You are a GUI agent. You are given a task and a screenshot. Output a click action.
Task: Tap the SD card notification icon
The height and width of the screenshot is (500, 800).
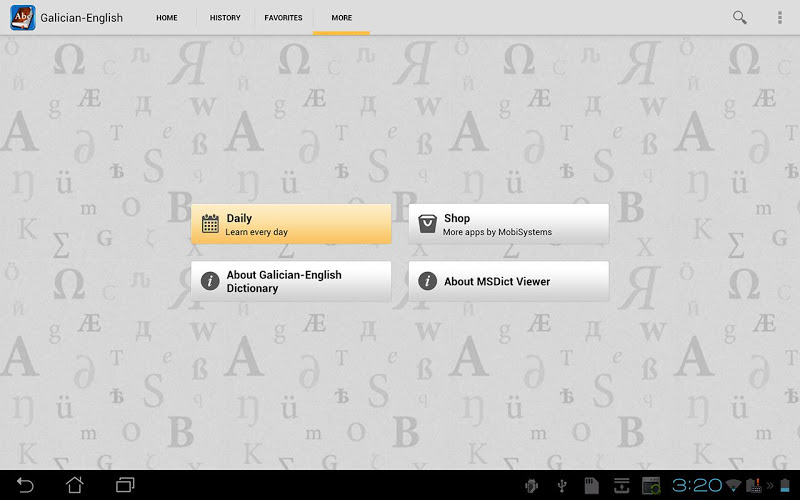point(591,486)
